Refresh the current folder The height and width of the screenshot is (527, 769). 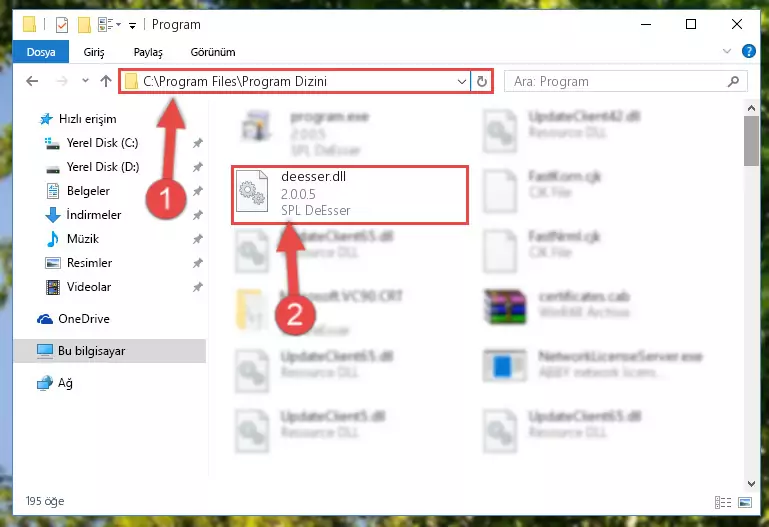pyautogui.click(x=482, y=81)
